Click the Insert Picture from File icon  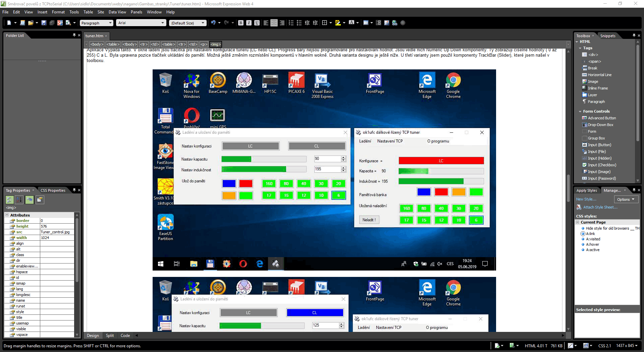point(386,23)
